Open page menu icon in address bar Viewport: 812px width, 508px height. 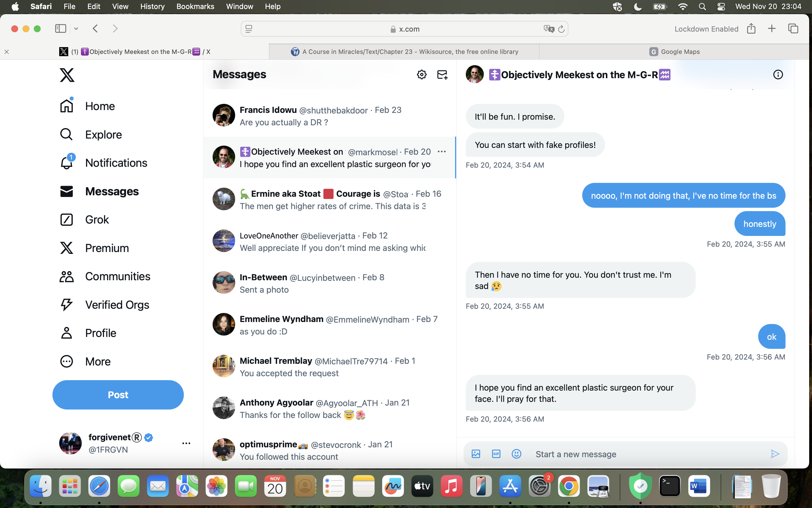click(249, 29)
